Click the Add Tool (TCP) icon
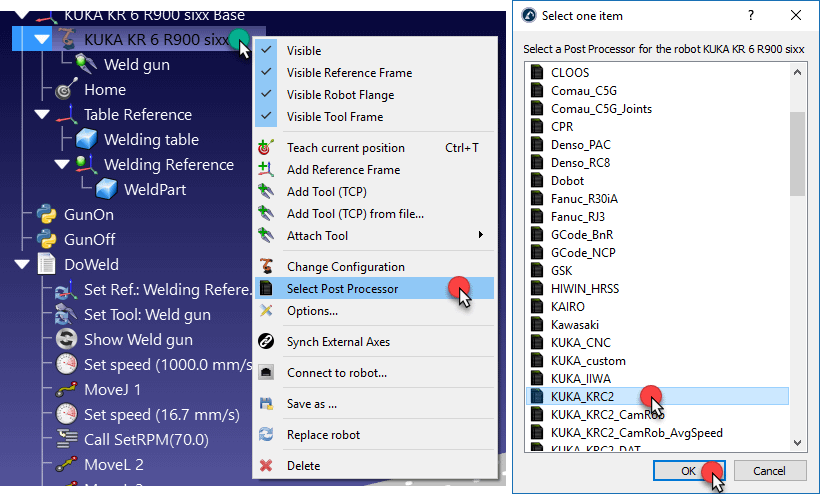This screenshot has height=494, width=820. click(x=266, y=191)
